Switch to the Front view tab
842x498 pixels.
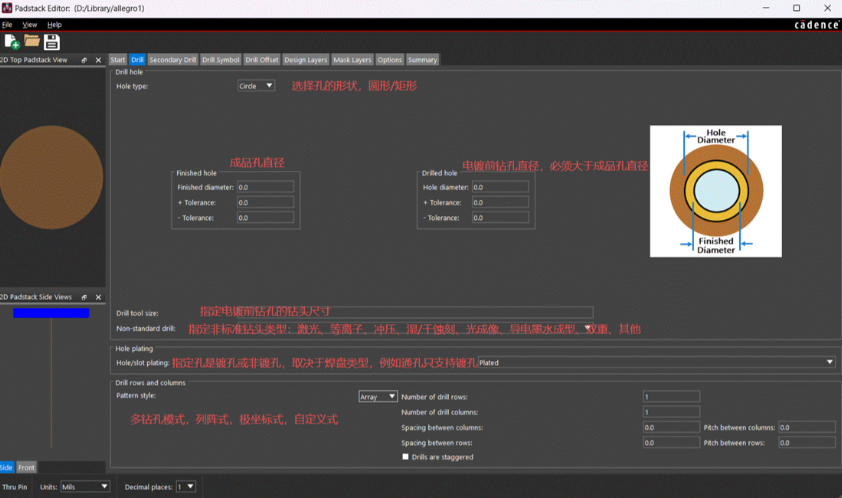[x=26, y=467]
